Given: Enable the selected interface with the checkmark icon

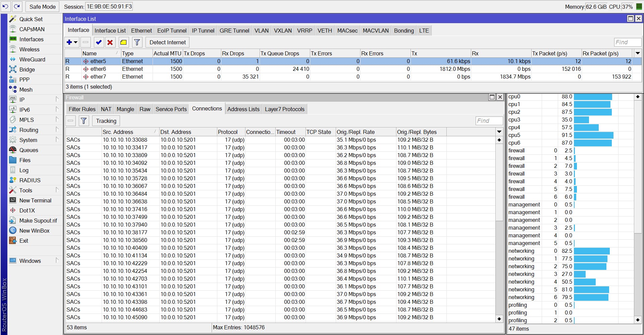Looking at the screenshot, I should [x=98, y=42].
